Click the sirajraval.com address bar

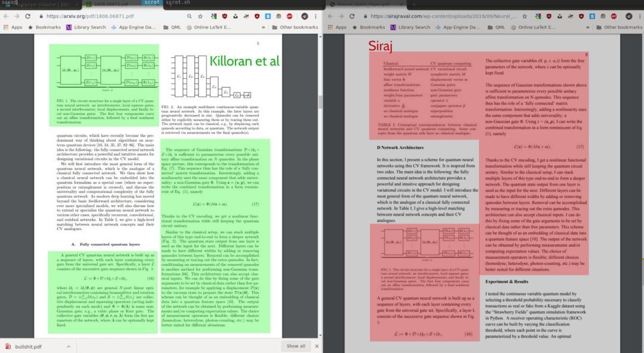[x=444, y=16]
